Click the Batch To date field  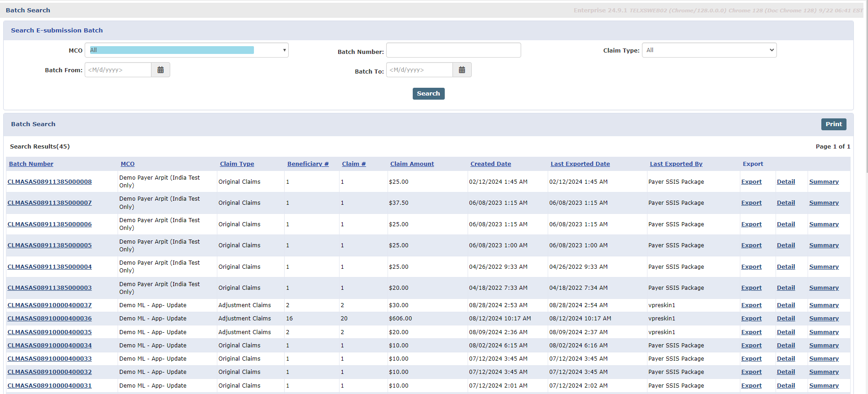click(x=419, y=70)
